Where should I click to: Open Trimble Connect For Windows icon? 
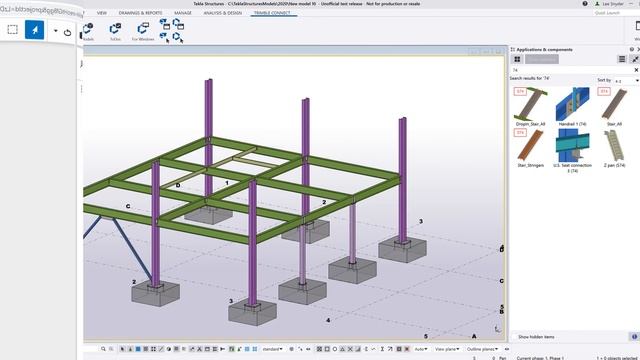point(143,29)
